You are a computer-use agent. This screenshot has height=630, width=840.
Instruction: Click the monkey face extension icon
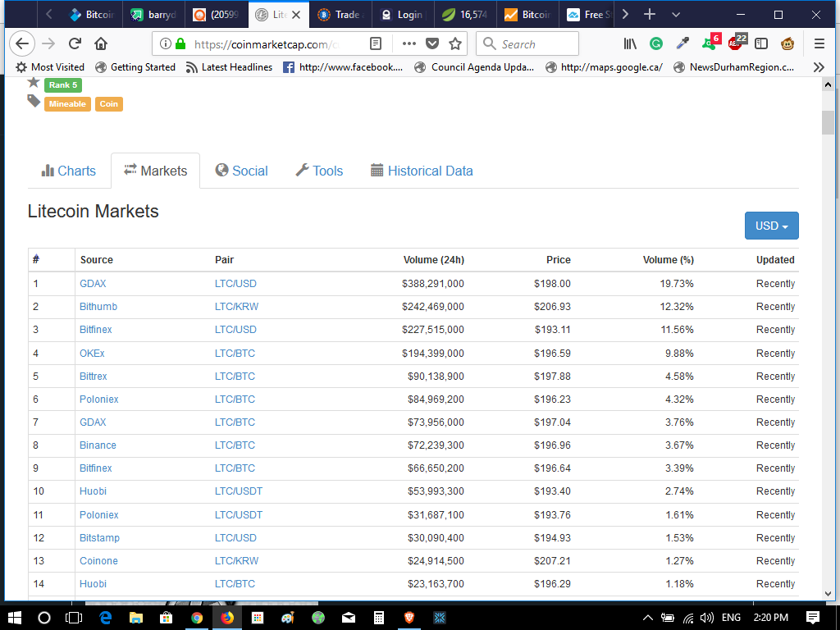787,44
